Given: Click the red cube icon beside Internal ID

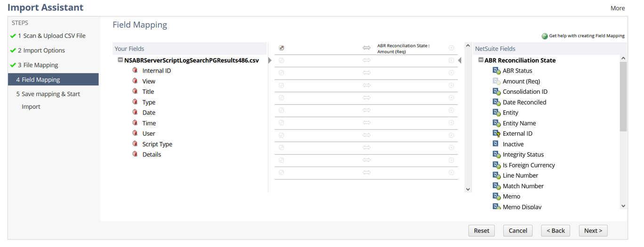Looking at the screenshot, I should click(x=135, y=70).
